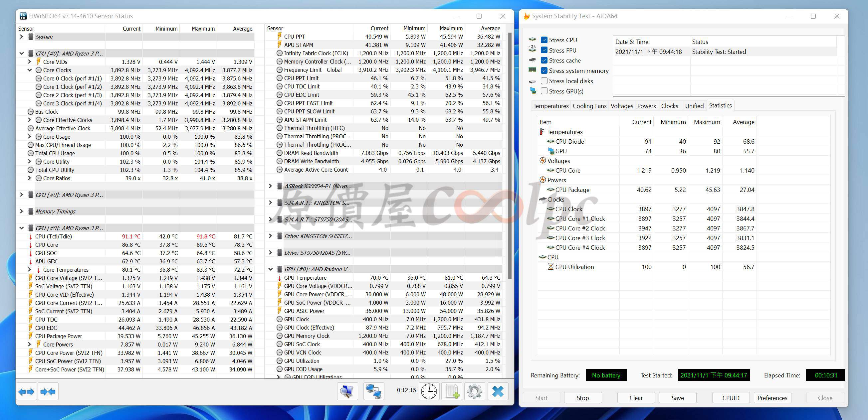Click chip icon beside CPU Diode
This screenshot has width=868, height=420.
[550, 141]
